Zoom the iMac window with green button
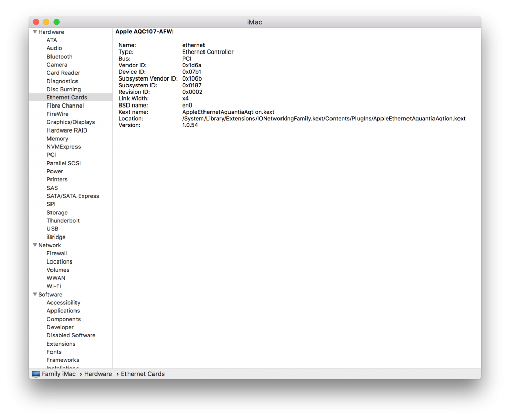Viewport: 510px width, 420px height. click(57, 22)
